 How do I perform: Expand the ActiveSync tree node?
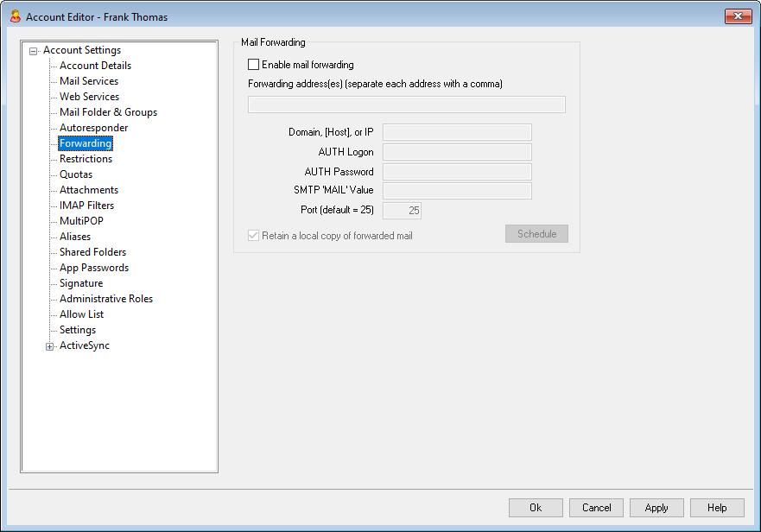[50, 346]
